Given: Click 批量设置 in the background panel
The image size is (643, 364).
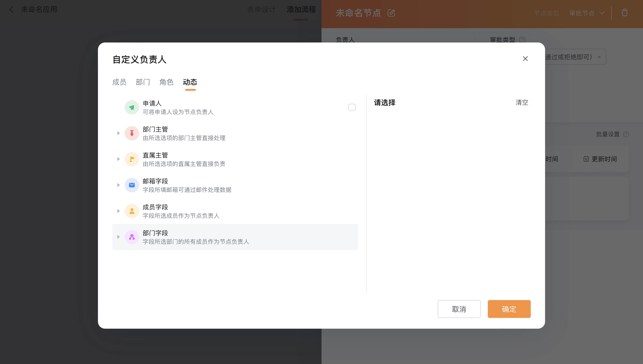Looking at the screenshot, I should pos(608,135).
